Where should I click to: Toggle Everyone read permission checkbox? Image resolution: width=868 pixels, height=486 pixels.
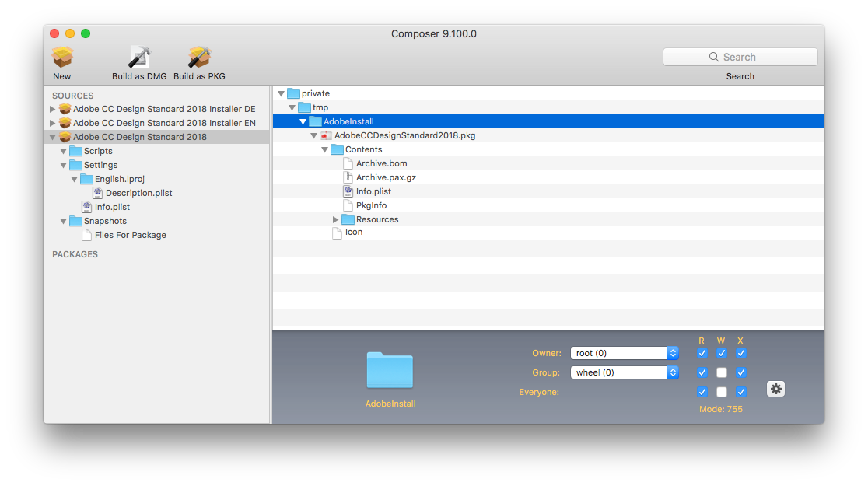pos(702,392)
